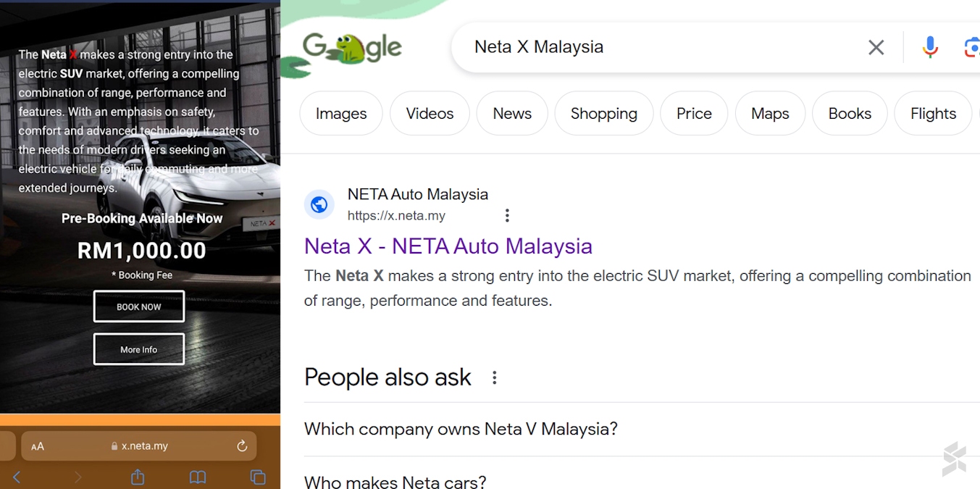This screenshot has width=980, height=489.
Task: Tap the Safari share icon
Action: pos(136,477)
